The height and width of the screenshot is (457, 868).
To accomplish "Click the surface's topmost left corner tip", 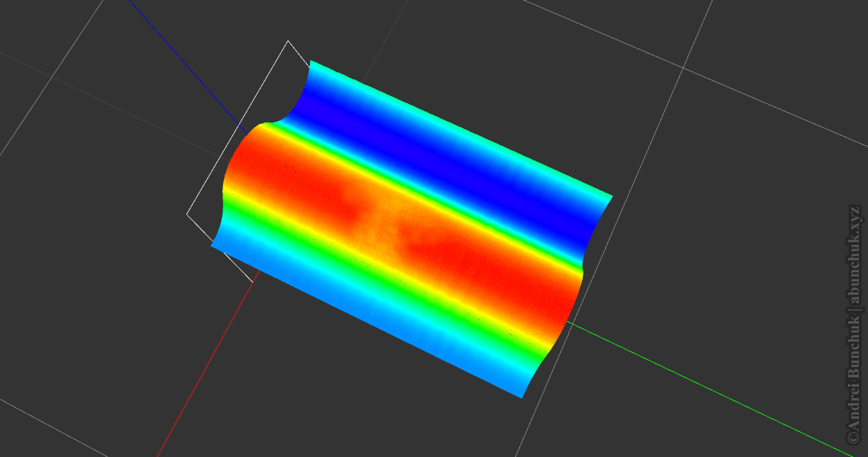I will click(311, 61).
